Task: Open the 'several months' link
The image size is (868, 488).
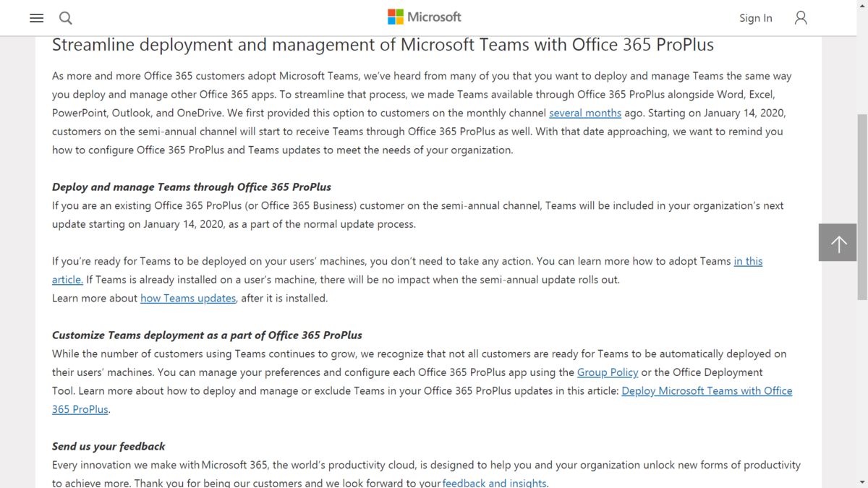Action: pyautogui.click(x=585, y=113)
